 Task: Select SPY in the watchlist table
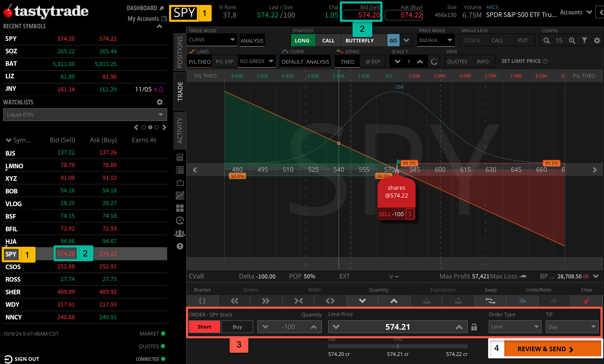click(x=11, y=254)
